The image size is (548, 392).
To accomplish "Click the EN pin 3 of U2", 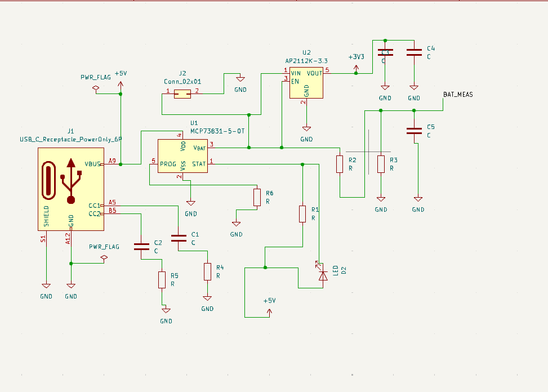I will (286, 81).
